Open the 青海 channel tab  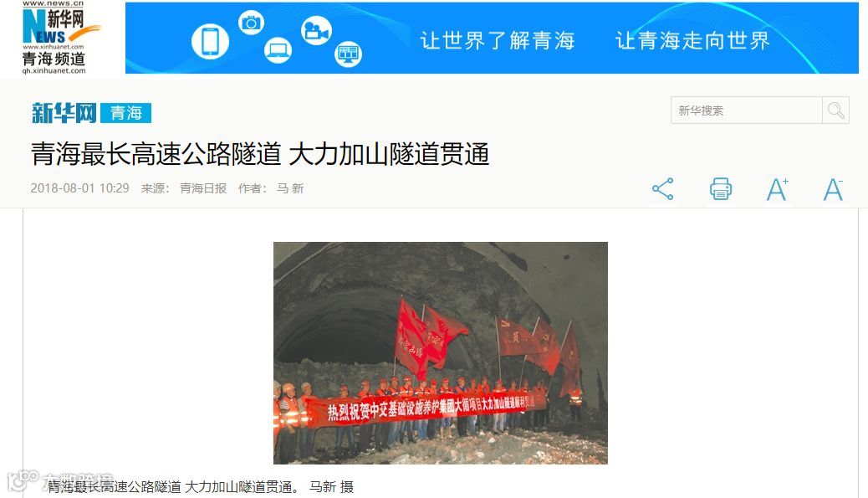pyautogui.click(x=126, y=113)
